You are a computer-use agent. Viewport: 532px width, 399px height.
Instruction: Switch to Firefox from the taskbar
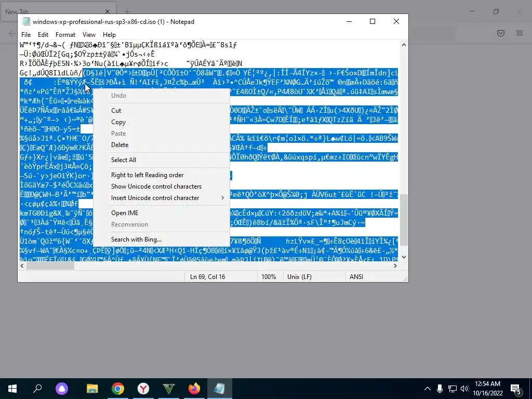[x=194, y=389]
